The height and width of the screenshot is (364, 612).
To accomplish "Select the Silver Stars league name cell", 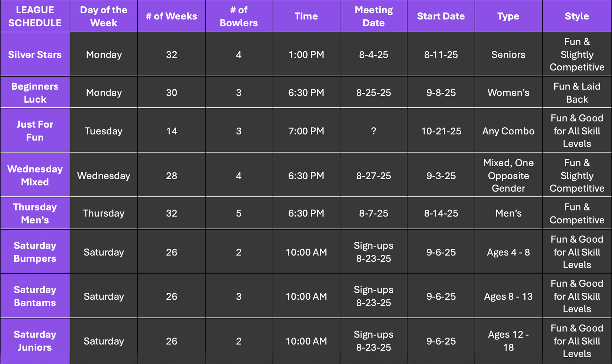I will pyautogui.click(x=35, y=54).
